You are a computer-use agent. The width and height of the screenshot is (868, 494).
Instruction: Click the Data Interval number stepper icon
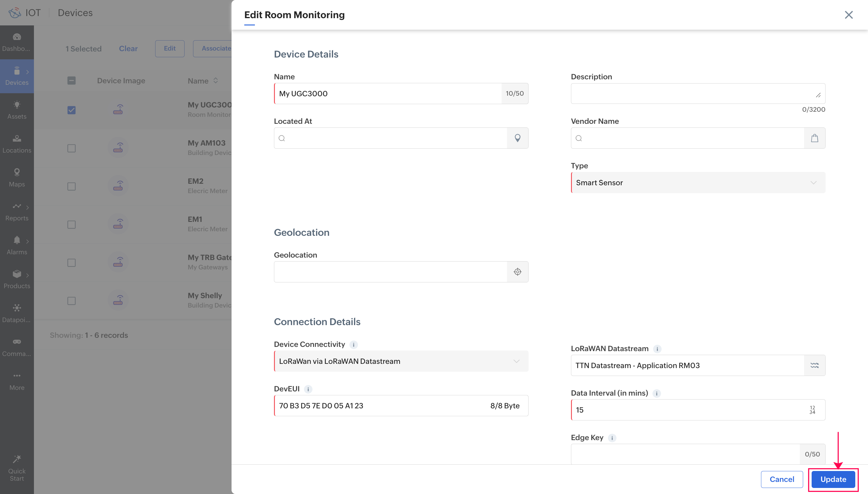(812, 410)
